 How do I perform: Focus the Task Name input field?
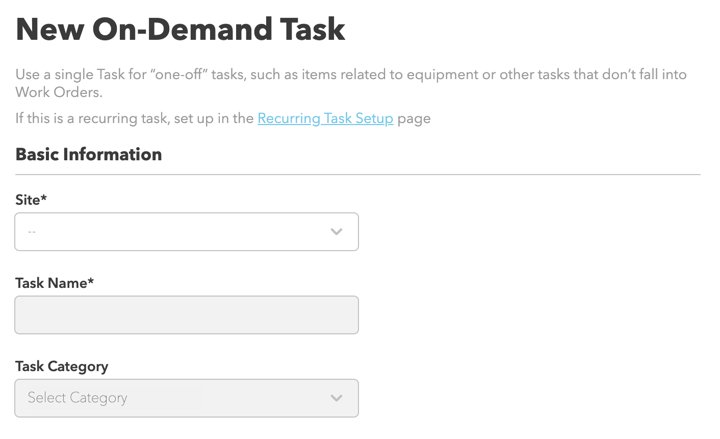pyautogui.click(x=186, y=315)
